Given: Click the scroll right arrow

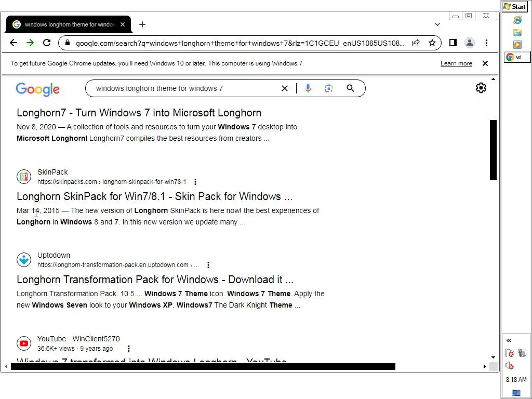Looking at the screenshot, I should (485, 366).
